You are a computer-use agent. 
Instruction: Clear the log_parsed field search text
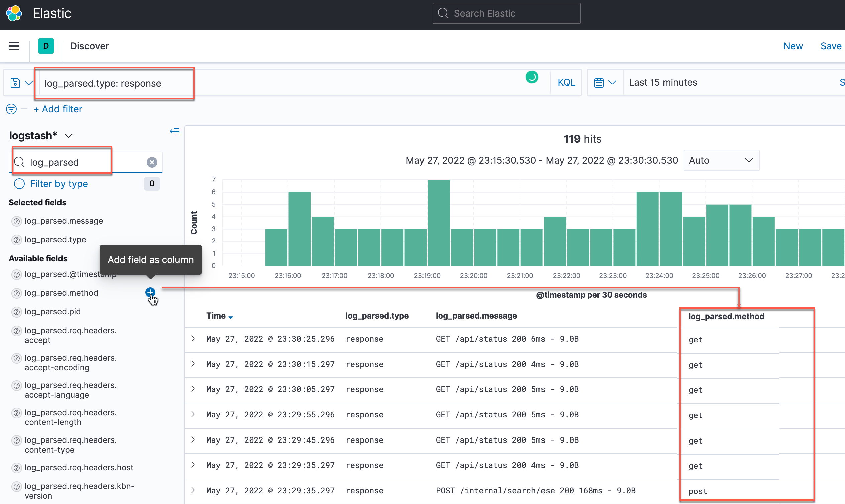coord(152,162)
